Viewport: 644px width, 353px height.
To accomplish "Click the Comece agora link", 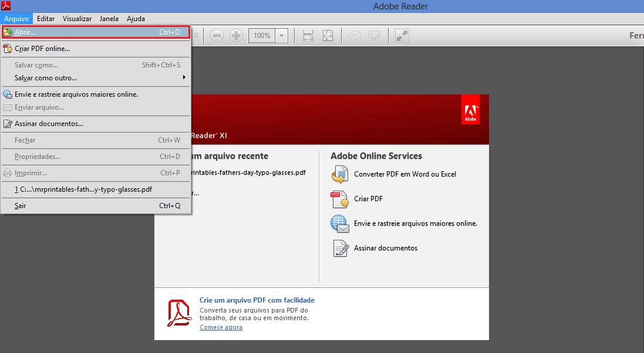I will tap(221, 327).
